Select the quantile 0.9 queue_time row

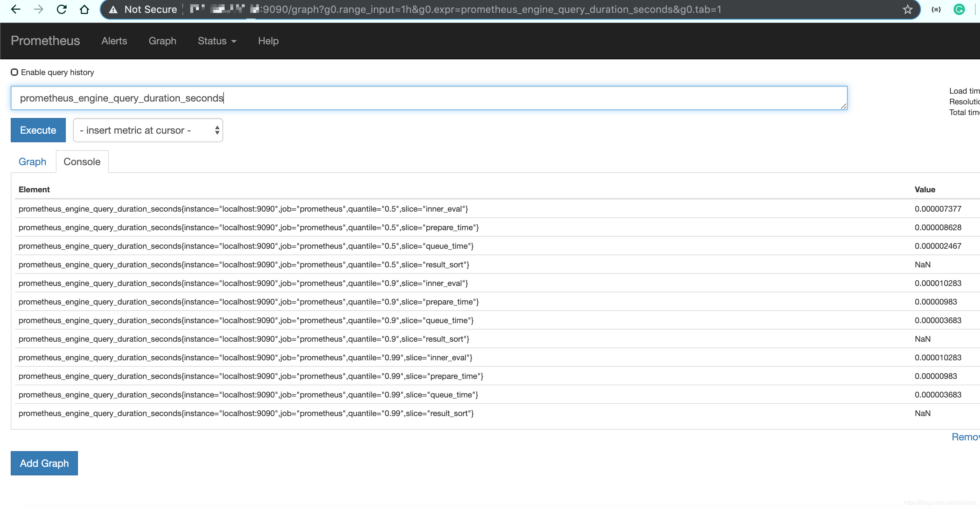(498, 321)
